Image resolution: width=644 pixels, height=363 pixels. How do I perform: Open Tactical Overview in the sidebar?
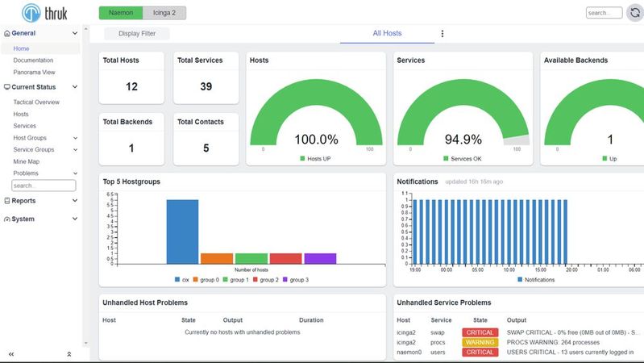click(x=36, y=102)
